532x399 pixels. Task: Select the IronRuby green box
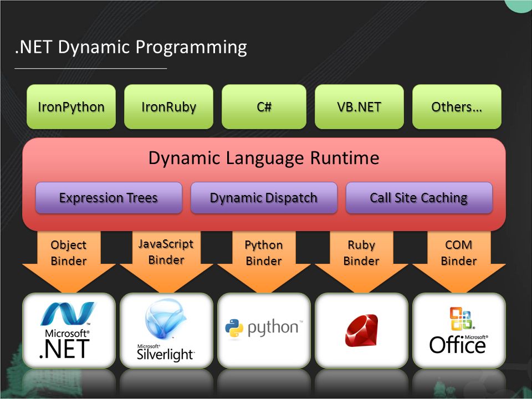click(x=168, y=107)
